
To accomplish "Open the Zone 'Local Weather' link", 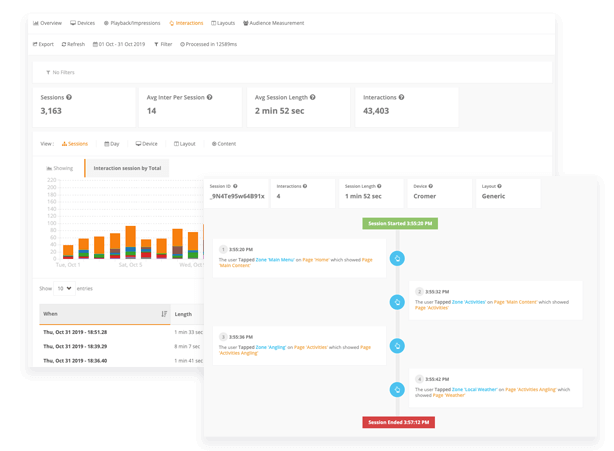I will (475, 390).
